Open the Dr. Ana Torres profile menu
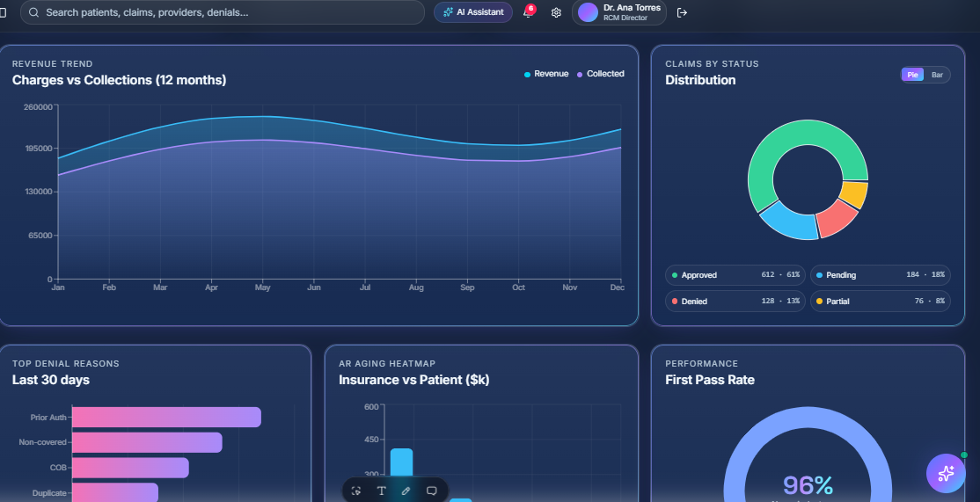 tap(618, 12)
